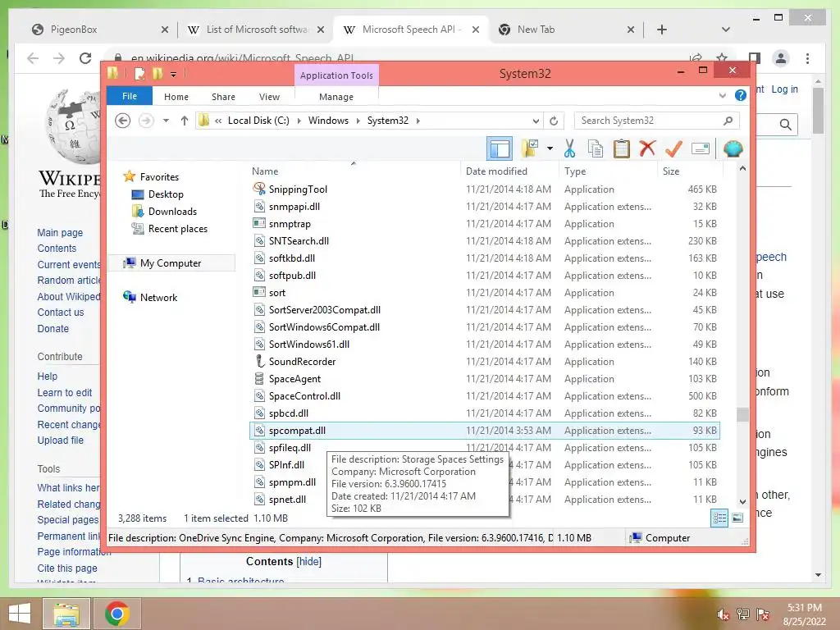Switch to Details view icon in status area

[719, 518]
